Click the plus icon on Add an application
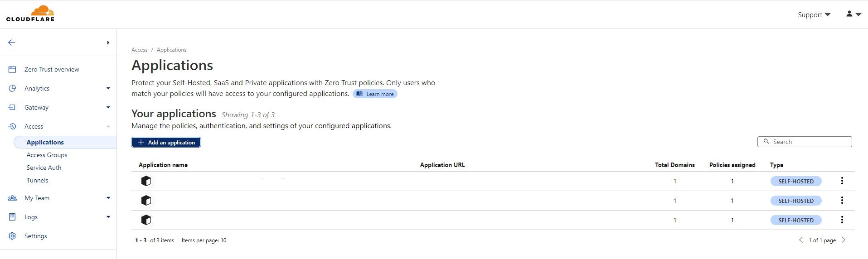This screenshot has width=868, height=259. [141, 142]
